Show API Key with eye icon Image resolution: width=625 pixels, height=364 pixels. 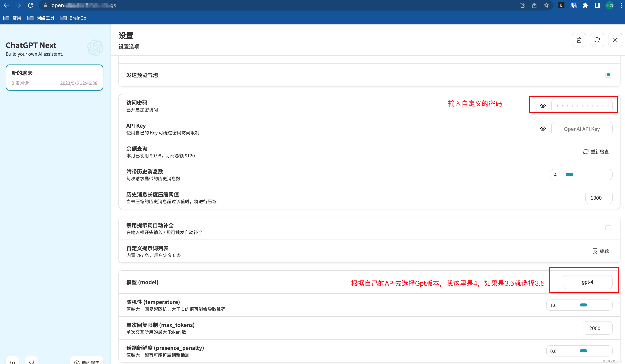[x=543, y=129]
